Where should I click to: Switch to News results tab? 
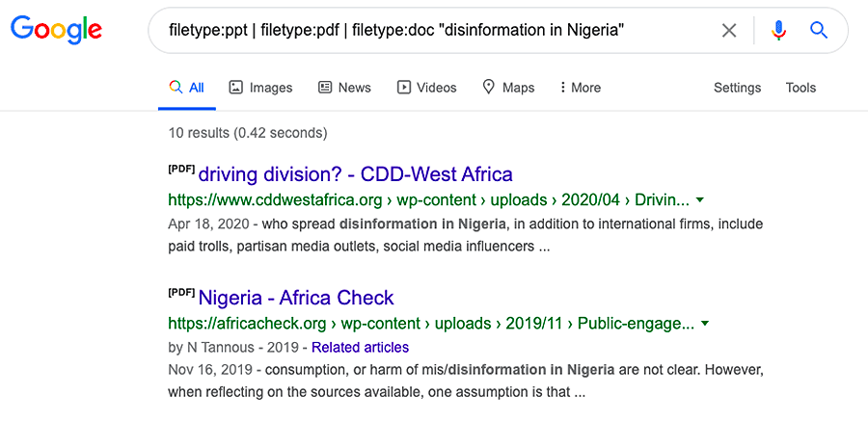[344, 88]
